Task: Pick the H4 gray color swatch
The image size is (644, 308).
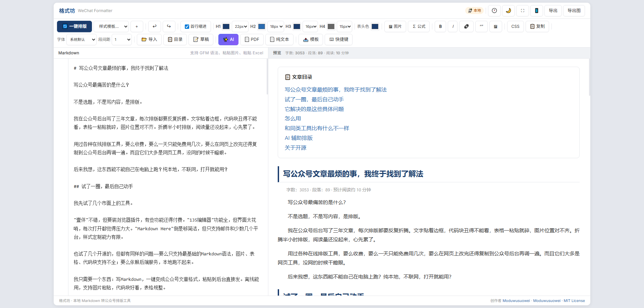Action: 331,26
